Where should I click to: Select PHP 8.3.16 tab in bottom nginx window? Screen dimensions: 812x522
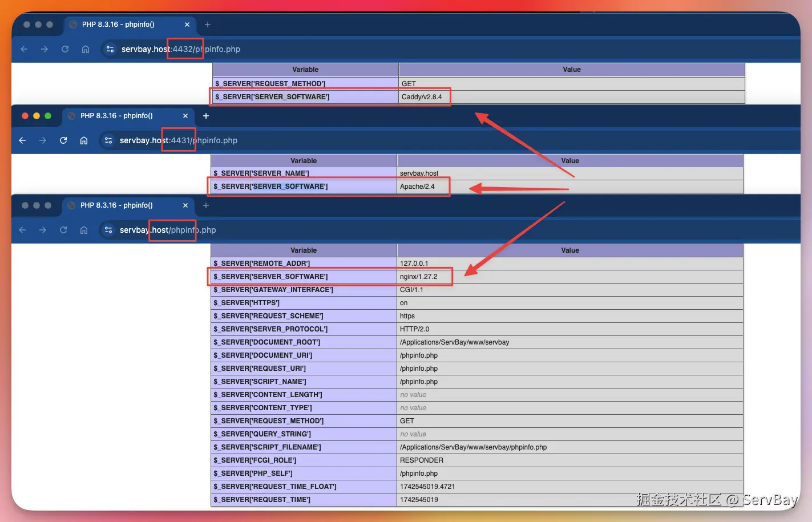(128, 205)
